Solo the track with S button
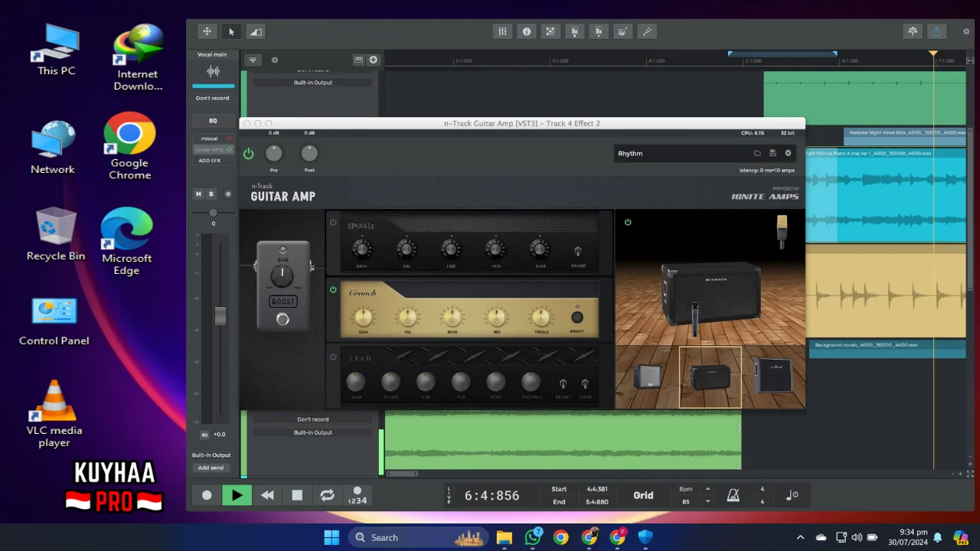Screen dimensions: 980x551 pyautogui.click(x=211, y=194)
